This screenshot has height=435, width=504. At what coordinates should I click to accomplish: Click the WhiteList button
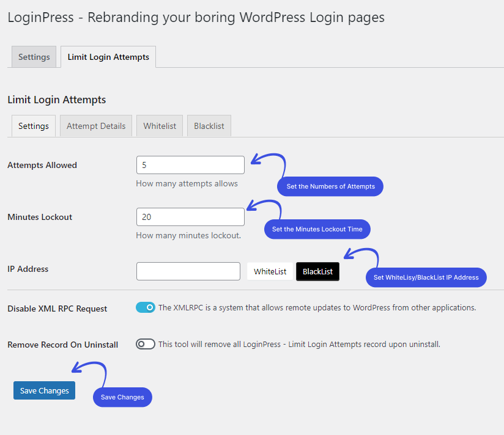[x=270, y=272]
